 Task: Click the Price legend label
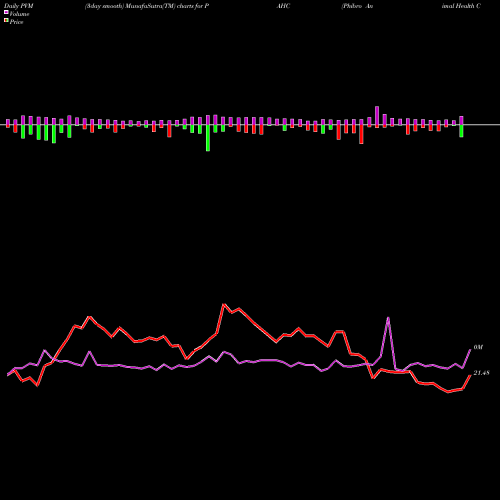point(16,22)
